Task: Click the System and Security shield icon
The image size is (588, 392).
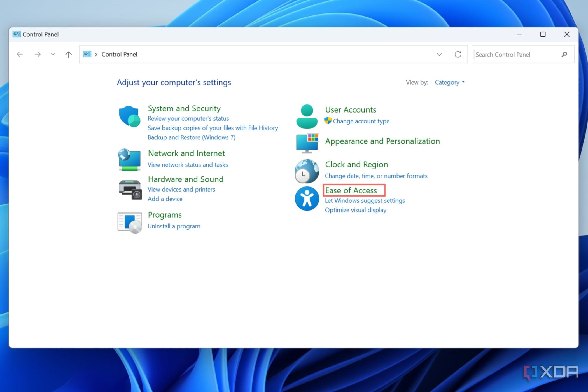Action: [x=129, y=116]
